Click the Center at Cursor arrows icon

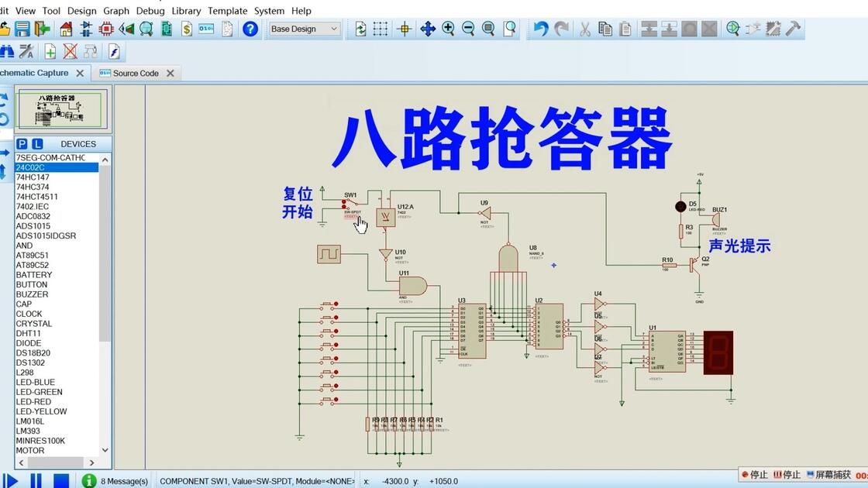point(427,29)
